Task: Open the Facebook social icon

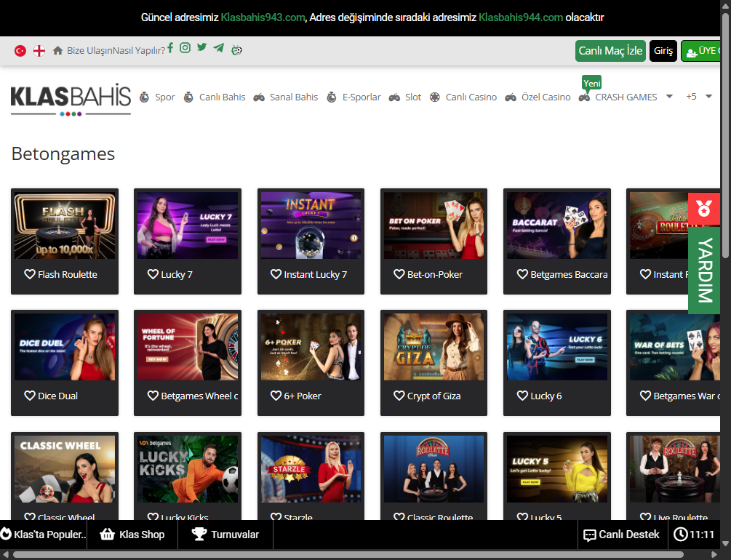Action: pyautogui.click(x=170, y=48)
